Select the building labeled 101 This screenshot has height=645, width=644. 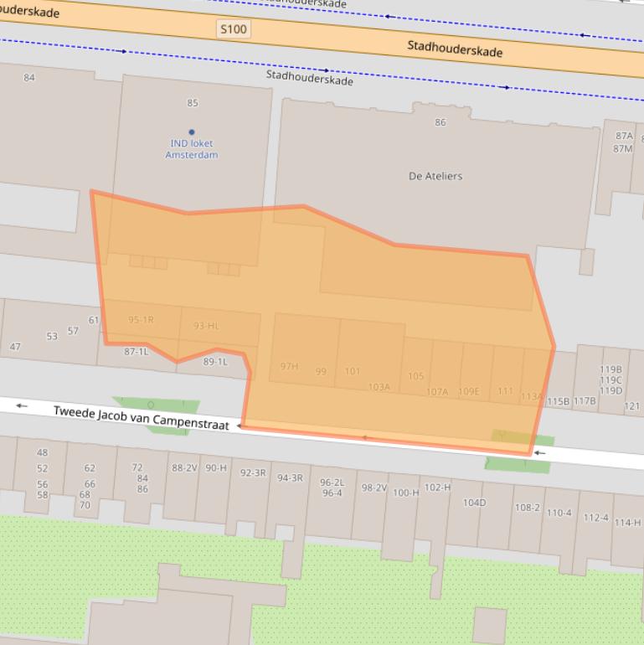click(353, 371)
